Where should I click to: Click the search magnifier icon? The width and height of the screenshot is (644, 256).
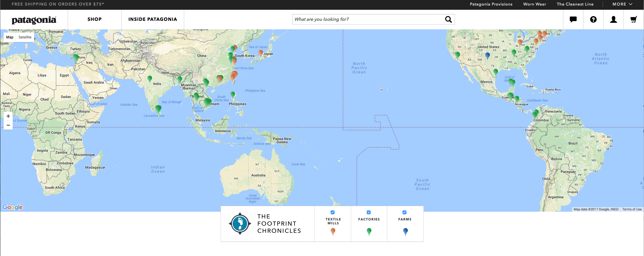(448, 20)
